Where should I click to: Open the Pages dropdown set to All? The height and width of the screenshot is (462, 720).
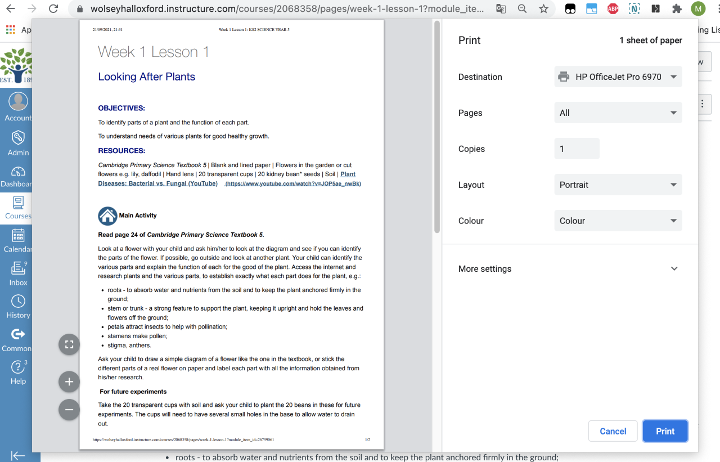(x=618, y=113)
